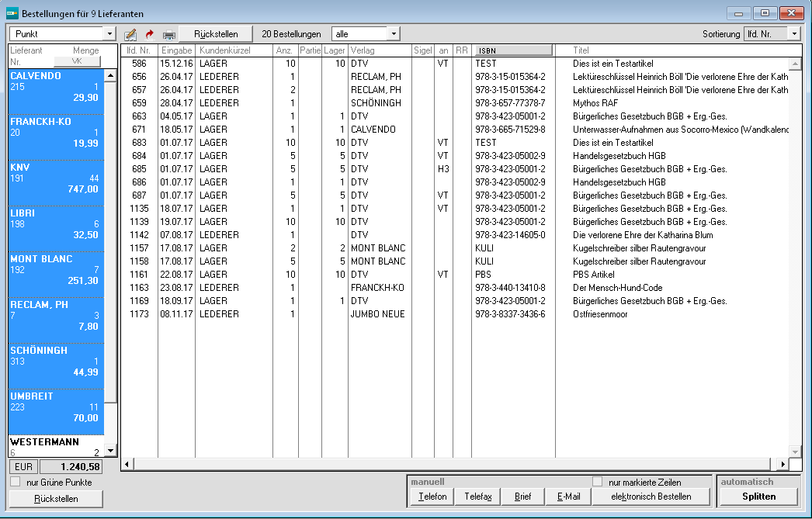The width and height of the screenshot is (812, 519).
Task: Click the E-Mail button
Action: (x=568, y=497)
